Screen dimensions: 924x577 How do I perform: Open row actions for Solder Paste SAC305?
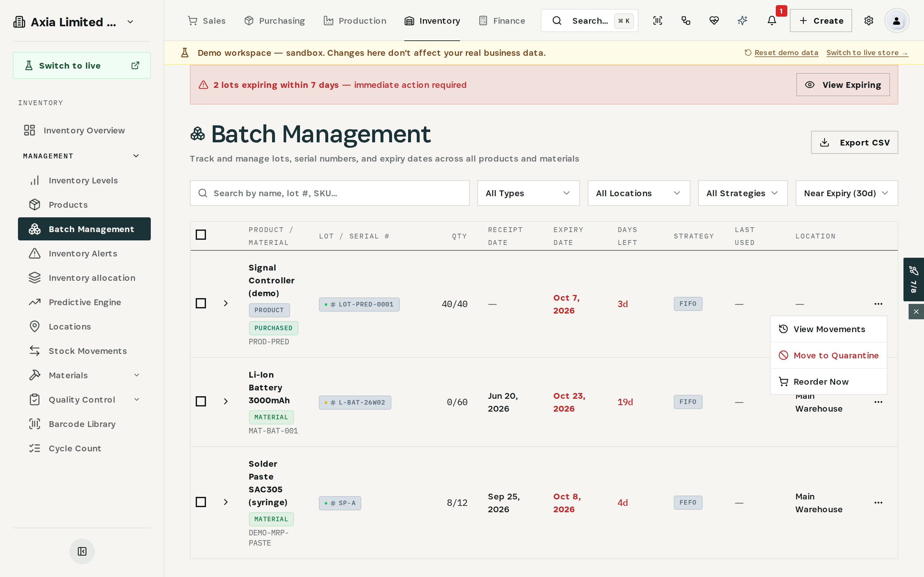pyautogui.click(x=878, y=503)
